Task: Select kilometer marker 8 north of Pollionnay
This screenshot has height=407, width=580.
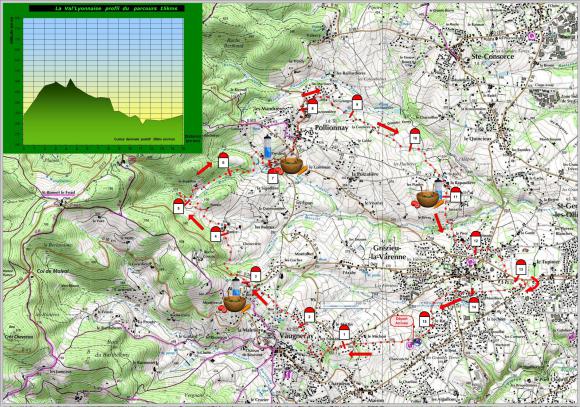Action: (x=313, y=106)
